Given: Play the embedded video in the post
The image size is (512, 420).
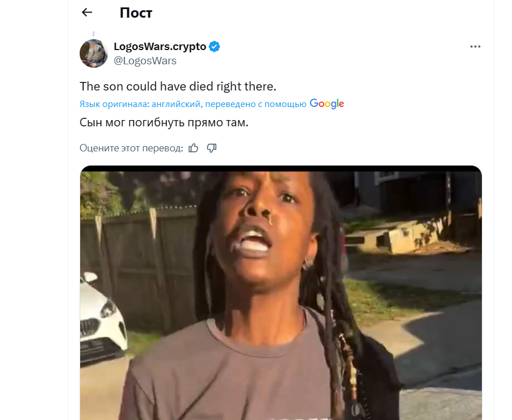Looking at the screenshot, I should 280,293.
